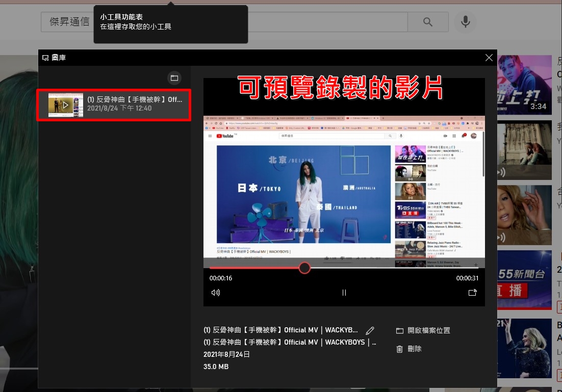Click the YouTube search magnifier button
Viewport: 562px width, 392px height.
coord(428,22)
